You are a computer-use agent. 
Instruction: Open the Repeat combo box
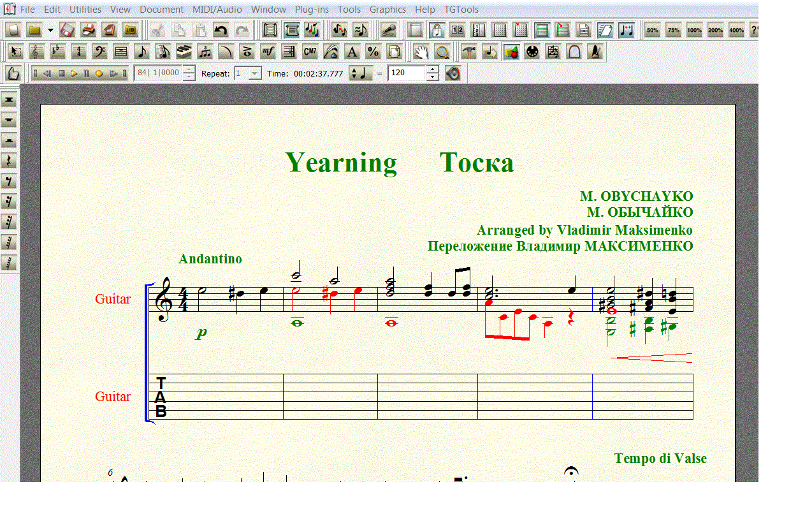point(248,73)
